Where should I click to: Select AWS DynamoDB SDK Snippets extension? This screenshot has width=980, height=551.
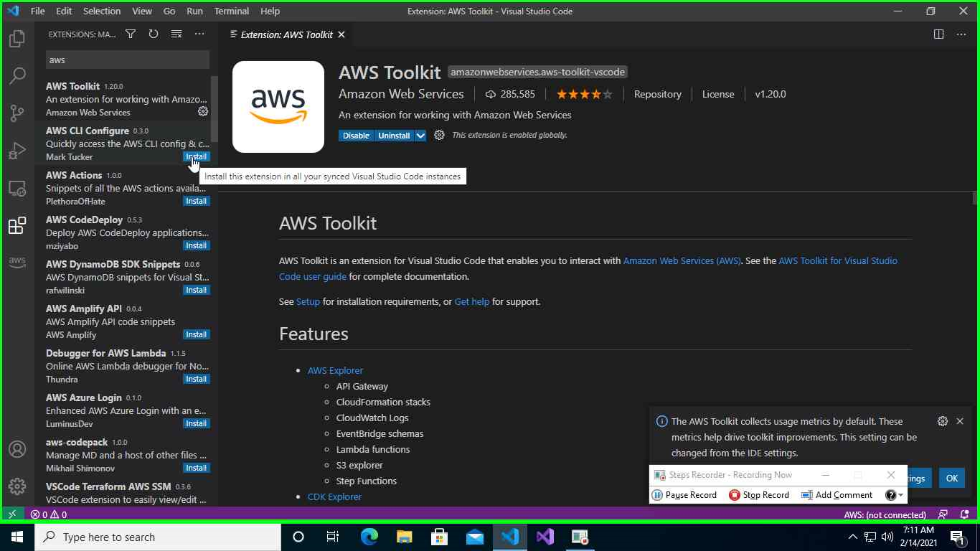tap(126, 276)
